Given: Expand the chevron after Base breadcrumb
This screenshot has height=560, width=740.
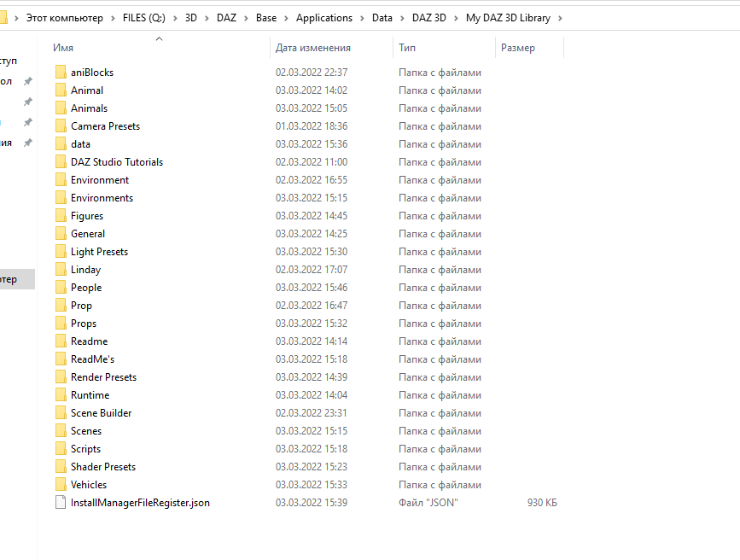Looking at the screenshot, I should pyautogui.click(x=286, y=19).
